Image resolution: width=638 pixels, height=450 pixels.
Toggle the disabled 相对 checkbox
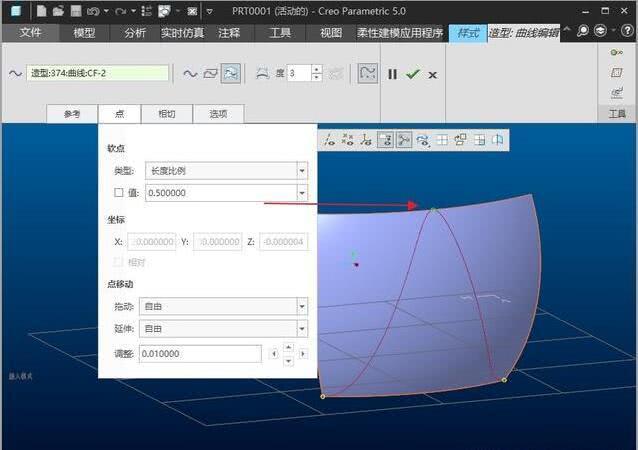(118, 262)
